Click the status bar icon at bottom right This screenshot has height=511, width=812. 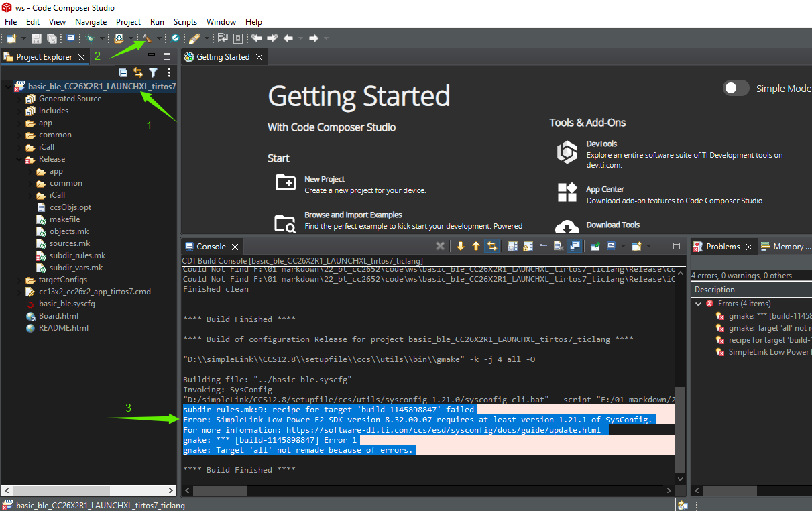[x=683, y=505]
